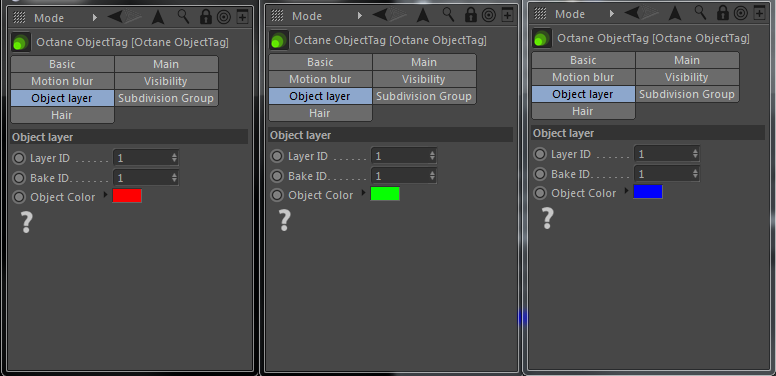The height and width of the screenshot is (376, 776).
Task: Click the up arrow icon in the right (blue) panel
Action: (x=675, y=13)
